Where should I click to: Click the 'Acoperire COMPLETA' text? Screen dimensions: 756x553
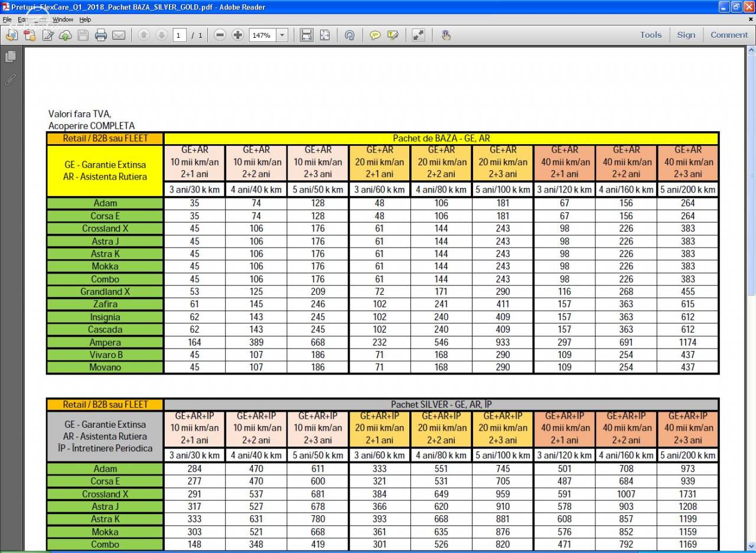click(92, 126)
